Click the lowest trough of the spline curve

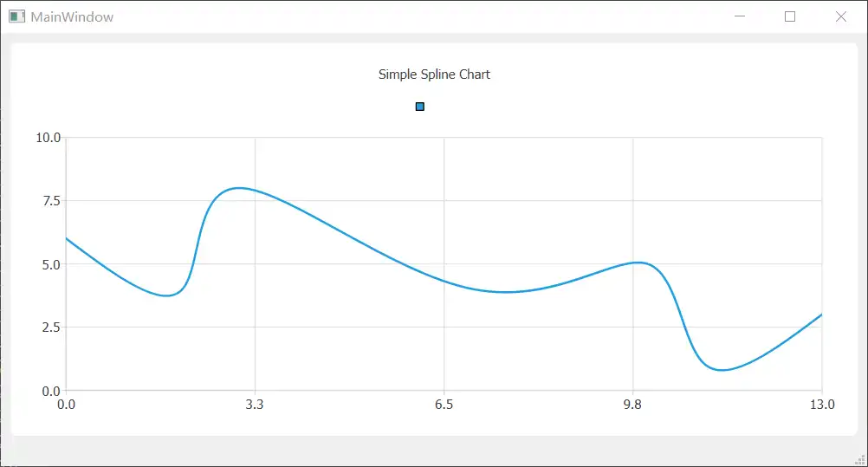coord(722,370)
